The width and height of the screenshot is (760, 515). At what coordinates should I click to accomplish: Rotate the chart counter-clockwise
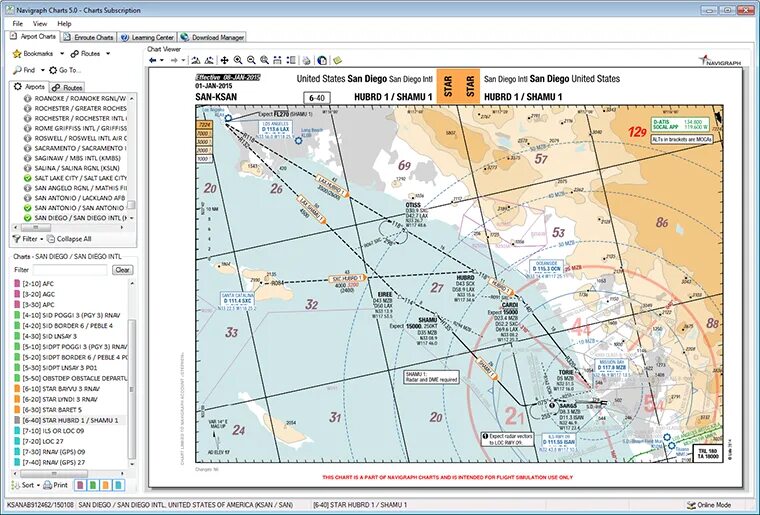click(196, 60)
